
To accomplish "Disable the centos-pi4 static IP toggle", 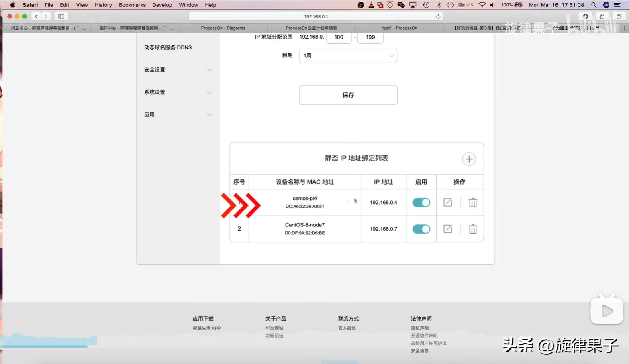I will (x=421, y=203).
